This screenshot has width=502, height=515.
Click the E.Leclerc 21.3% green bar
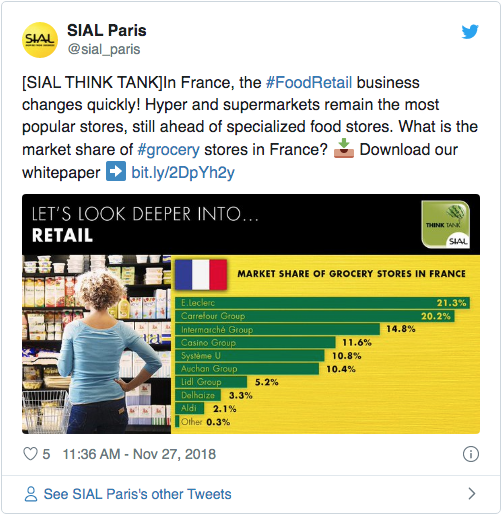tap(322, 303)
